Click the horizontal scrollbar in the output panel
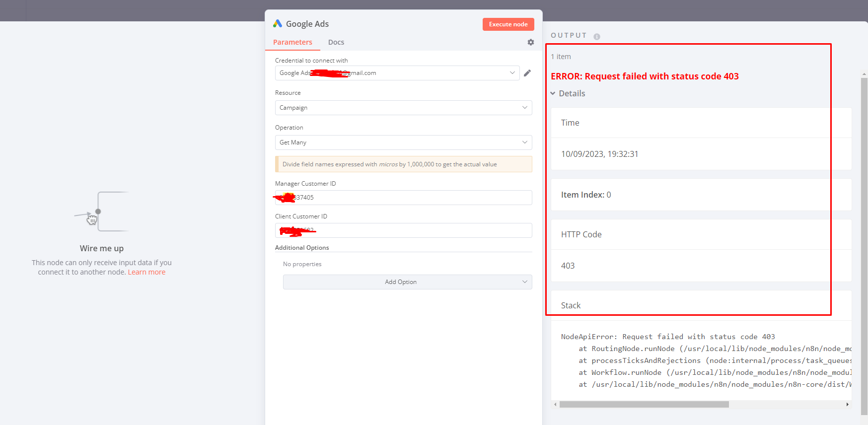This screenshot has height=425, width=868. [x=644, y=405]
